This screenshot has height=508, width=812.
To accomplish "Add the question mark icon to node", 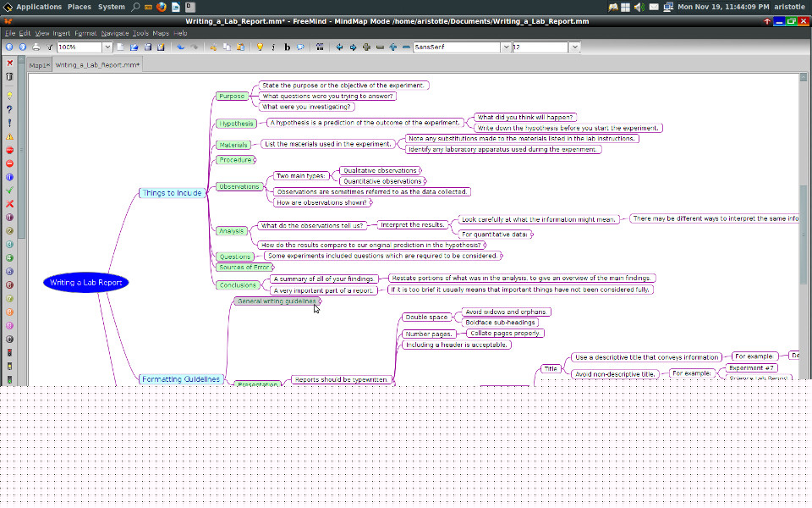I will (9, 109).
